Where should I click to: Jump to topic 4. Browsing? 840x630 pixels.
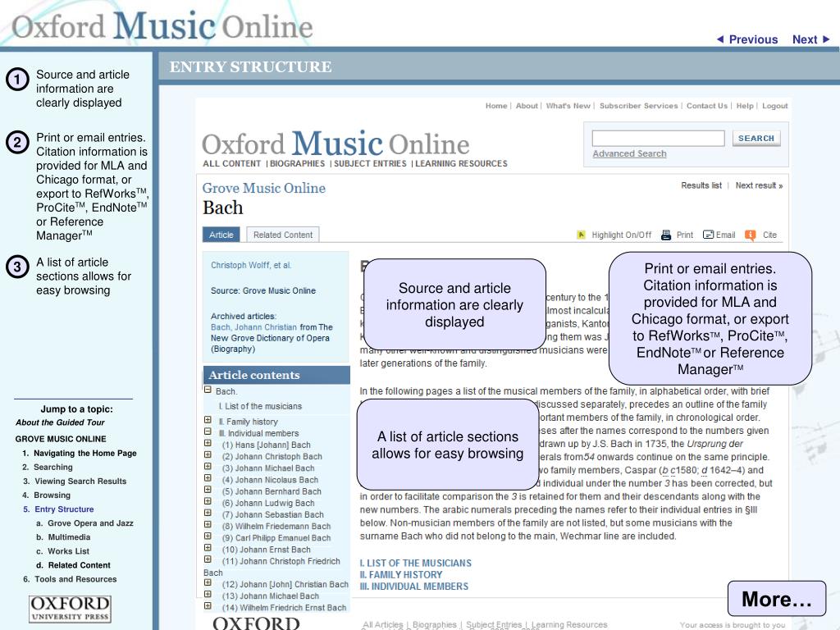click(46, 495)
